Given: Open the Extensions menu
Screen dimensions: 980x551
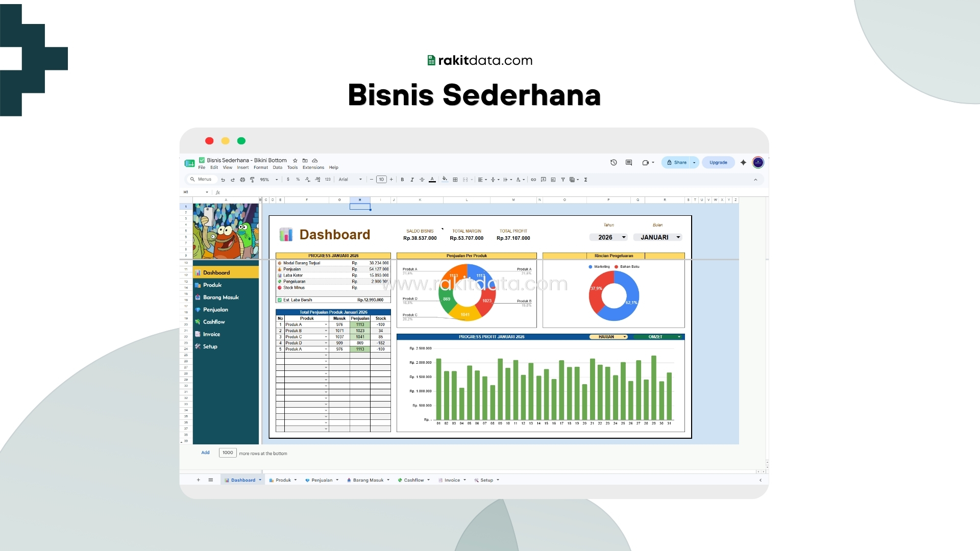Looking at the screenshot, I should click(313, 167).
